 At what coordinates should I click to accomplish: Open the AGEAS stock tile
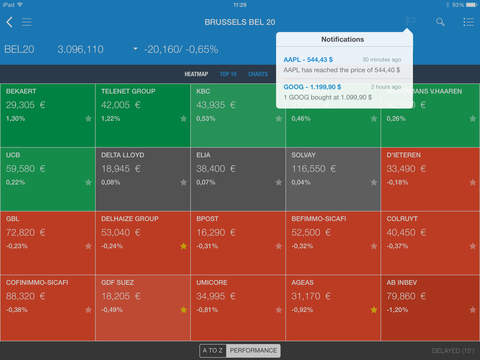click(x=333, y=308)
